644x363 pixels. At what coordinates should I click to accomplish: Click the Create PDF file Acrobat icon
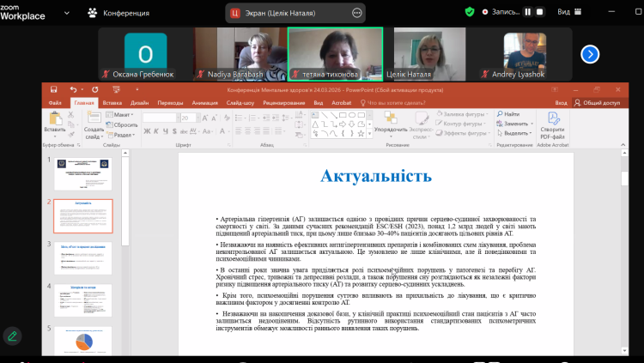(554, 120)
